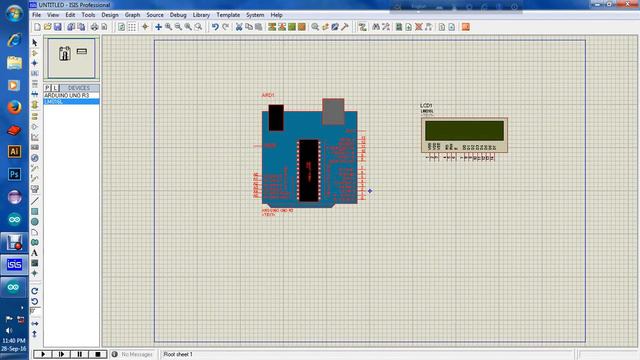Pick parts from libraries icon
Screen dimensions: 640x360
[x=315, y=27]
